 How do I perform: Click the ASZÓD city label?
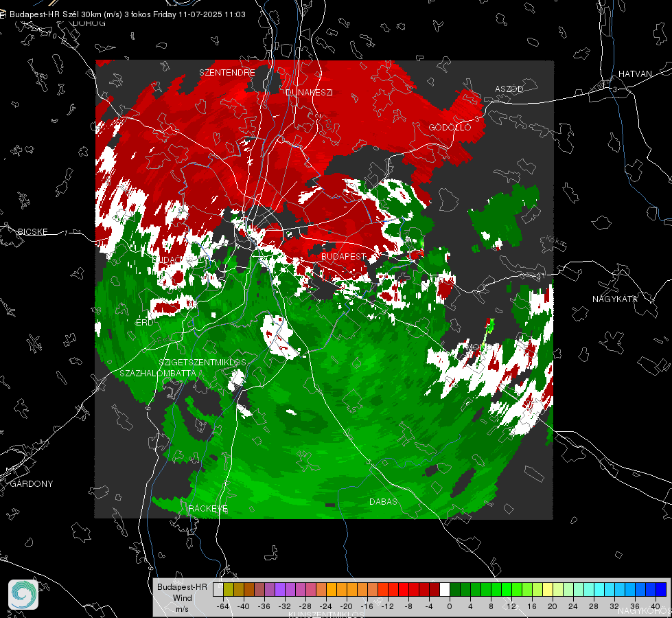pos(509,89)
